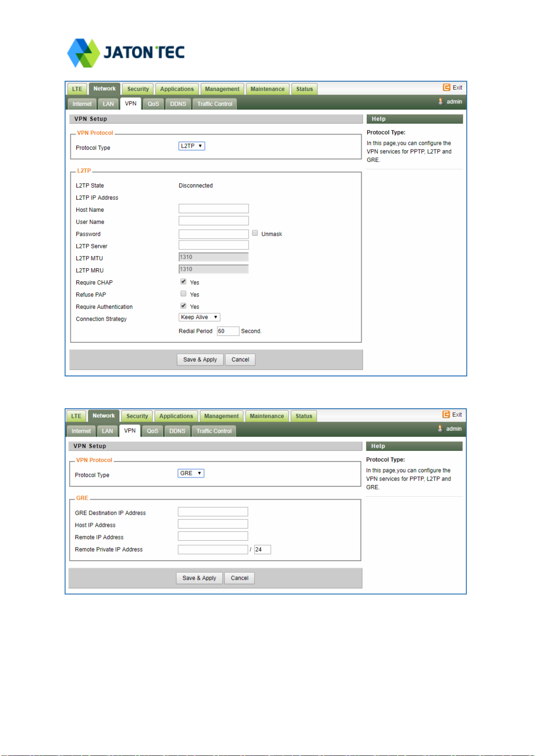The image size is (535, 756).
Task: Open the L2TP Protocol Type dropdown
Action: [x=192, y=146]
